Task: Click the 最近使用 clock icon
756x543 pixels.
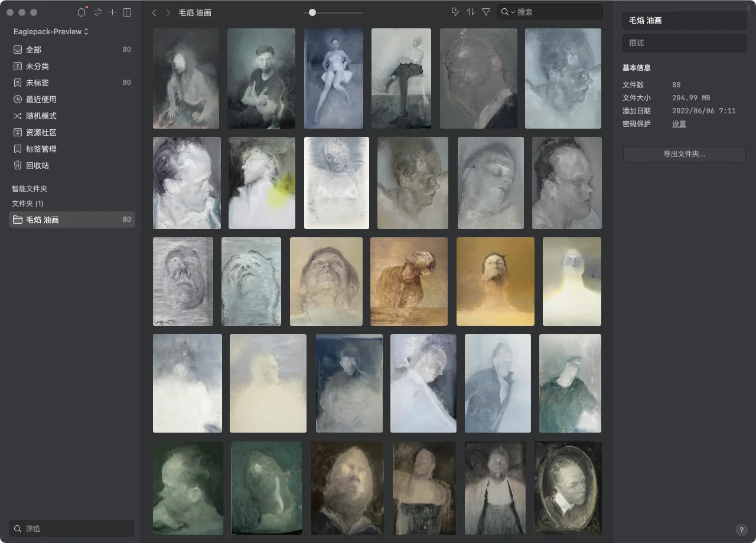Action: [x=18, y=99]
